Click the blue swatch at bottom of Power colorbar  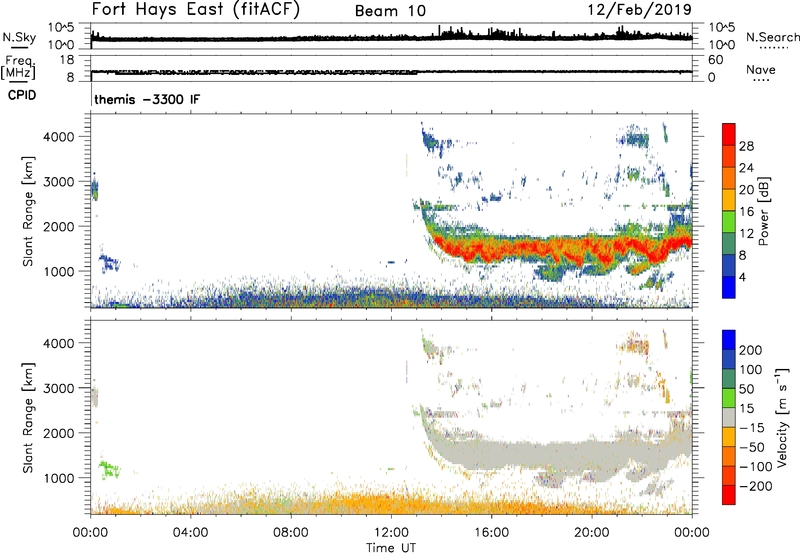point(729,287)
